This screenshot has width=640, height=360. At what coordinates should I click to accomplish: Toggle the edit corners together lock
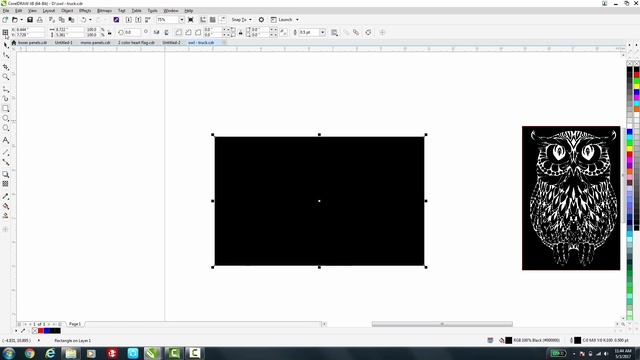[240, 32]
